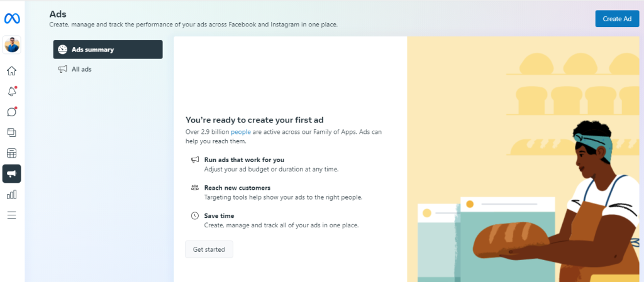Open notifications bell icon
The image size is (644, 282).
pos(12,92)
